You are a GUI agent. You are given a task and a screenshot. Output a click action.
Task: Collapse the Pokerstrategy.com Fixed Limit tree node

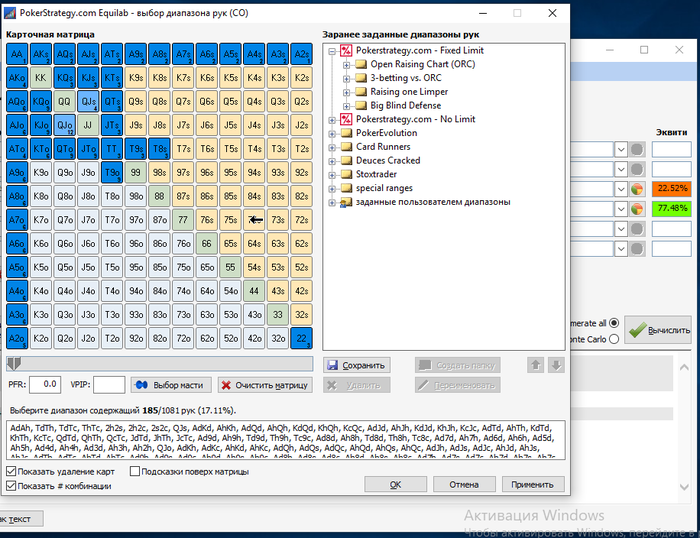332,51
